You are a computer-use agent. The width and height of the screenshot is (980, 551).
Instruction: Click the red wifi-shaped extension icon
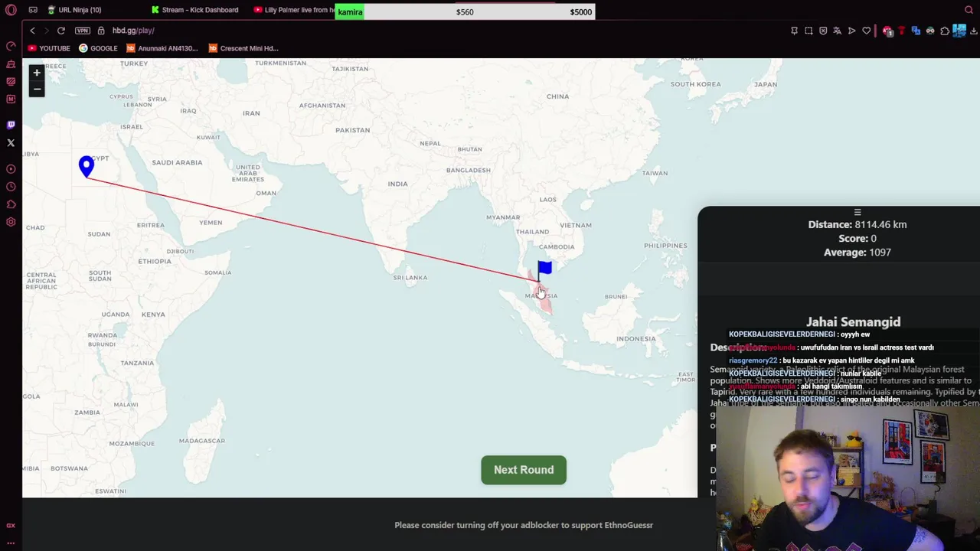point(902,31)
